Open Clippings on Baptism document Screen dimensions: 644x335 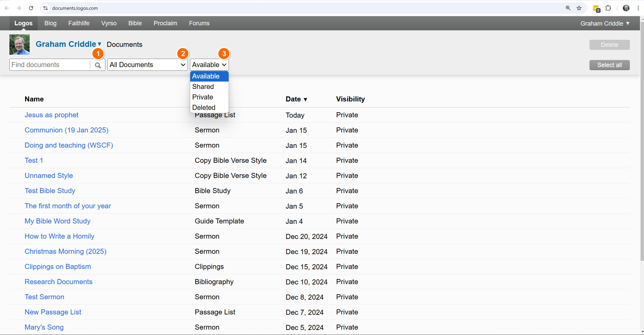point(58,267)
